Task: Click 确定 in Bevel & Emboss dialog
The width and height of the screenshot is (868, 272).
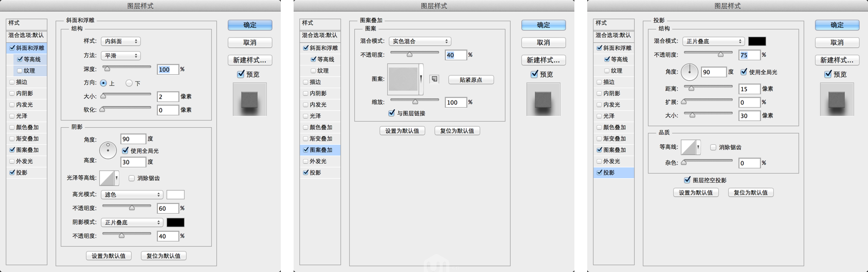Action: [250, 25]
